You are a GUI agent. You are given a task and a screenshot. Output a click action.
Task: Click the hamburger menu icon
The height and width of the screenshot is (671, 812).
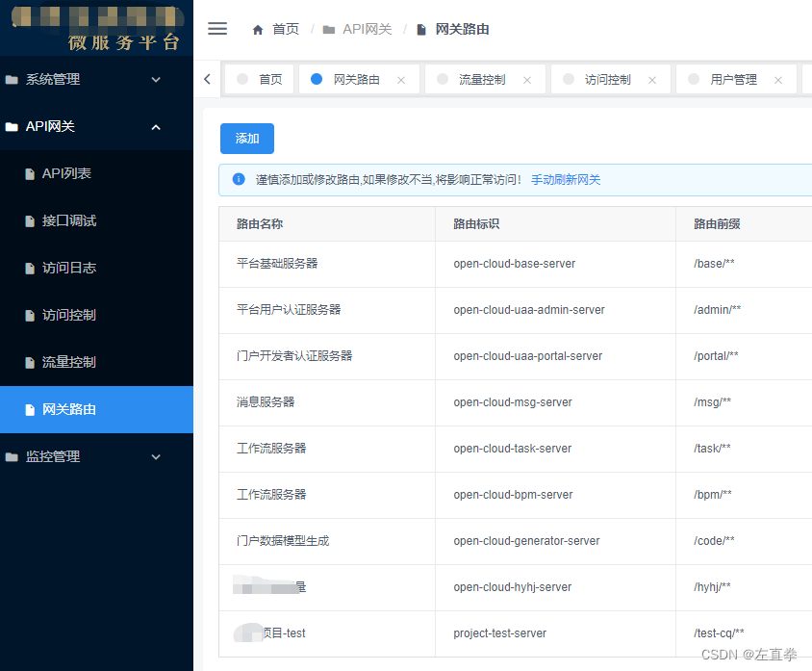217,28
